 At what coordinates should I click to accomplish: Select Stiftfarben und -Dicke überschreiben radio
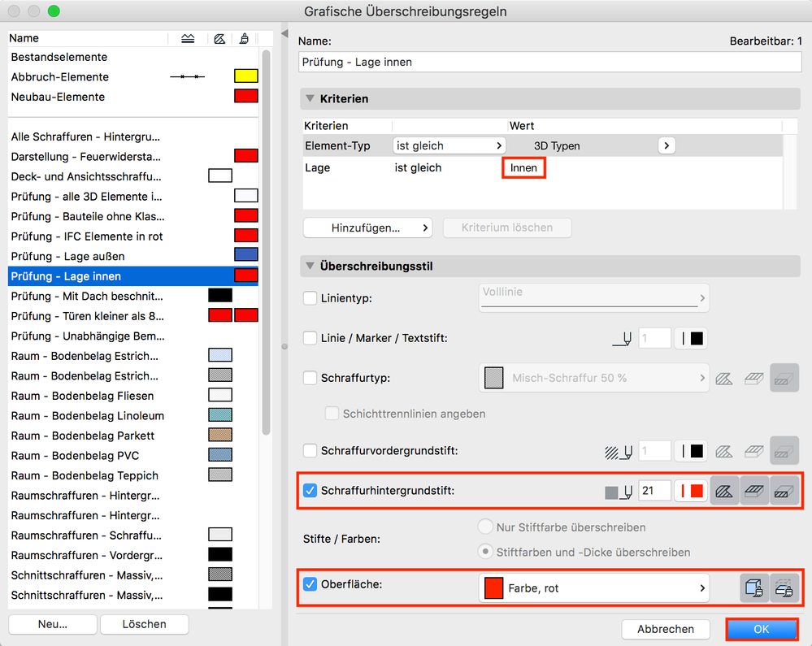(485, 552)
